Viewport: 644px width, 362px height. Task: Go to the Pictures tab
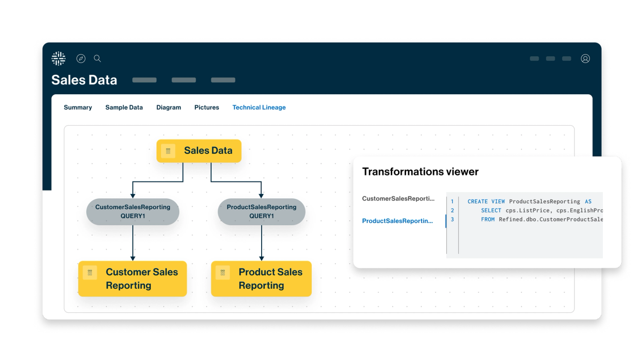207,107
